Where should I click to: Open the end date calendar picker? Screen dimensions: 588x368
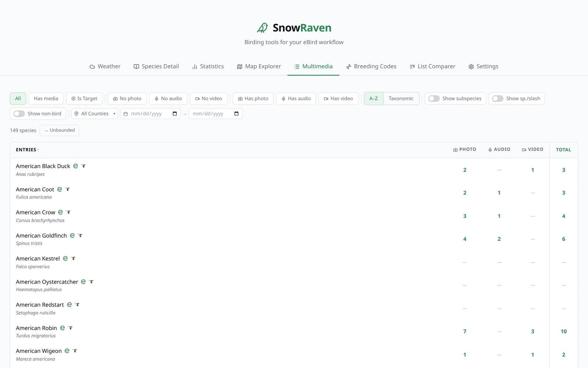[x=236, y=114]
